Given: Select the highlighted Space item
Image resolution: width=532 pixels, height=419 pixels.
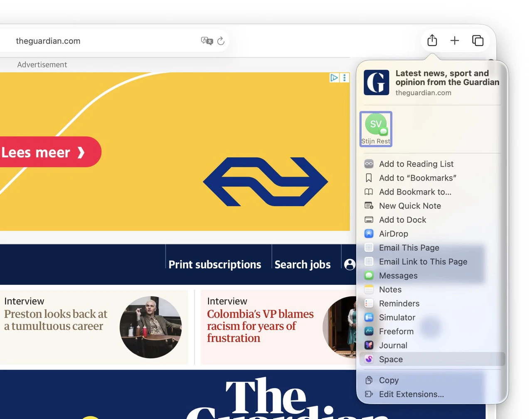Looking at the screenshot, I should point(432,359).
